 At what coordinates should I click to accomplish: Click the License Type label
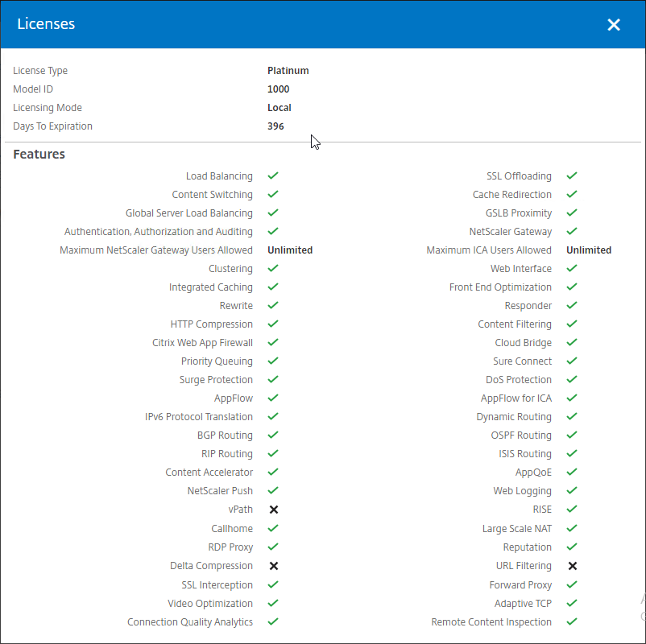point(40,70)
